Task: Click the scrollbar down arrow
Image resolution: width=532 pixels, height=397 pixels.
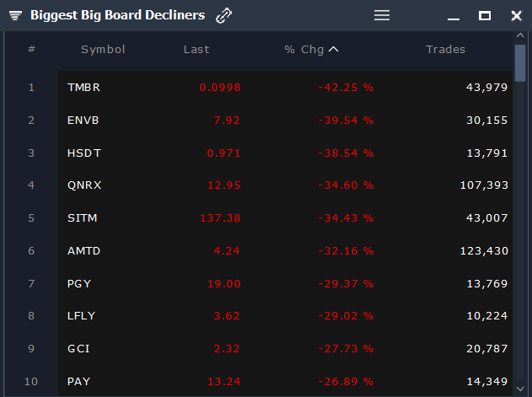Action: point(520,389)
